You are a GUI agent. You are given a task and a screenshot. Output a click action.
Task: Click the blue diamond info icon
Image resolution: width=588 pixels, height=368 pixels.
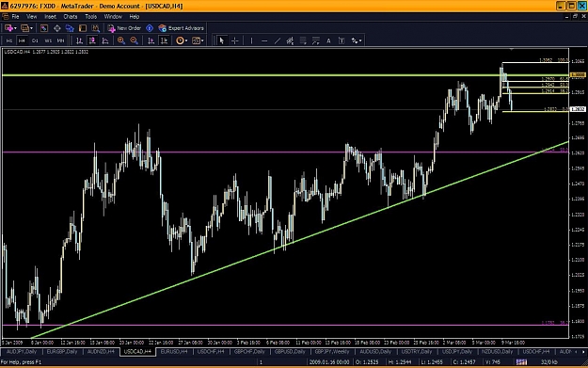(x=150, y=28)
